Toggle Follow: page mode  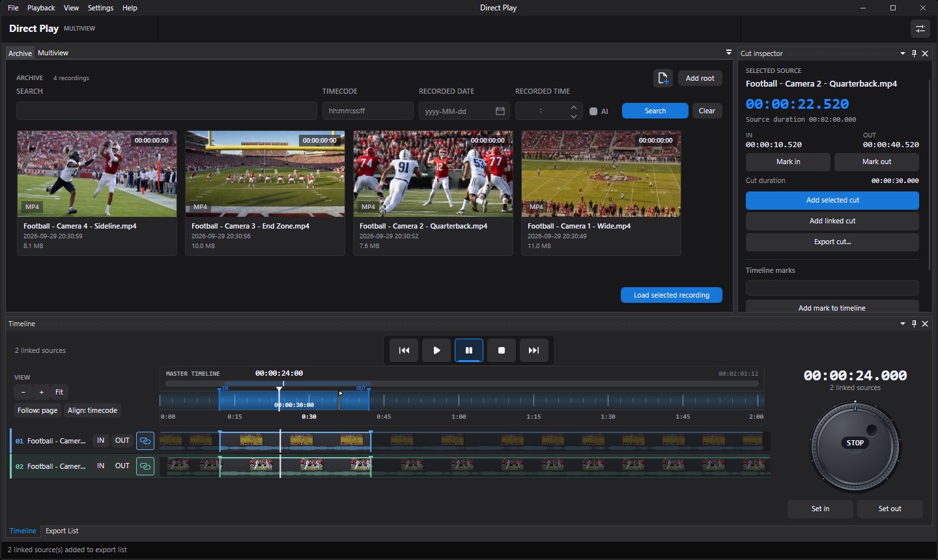(x=38, y=410)
